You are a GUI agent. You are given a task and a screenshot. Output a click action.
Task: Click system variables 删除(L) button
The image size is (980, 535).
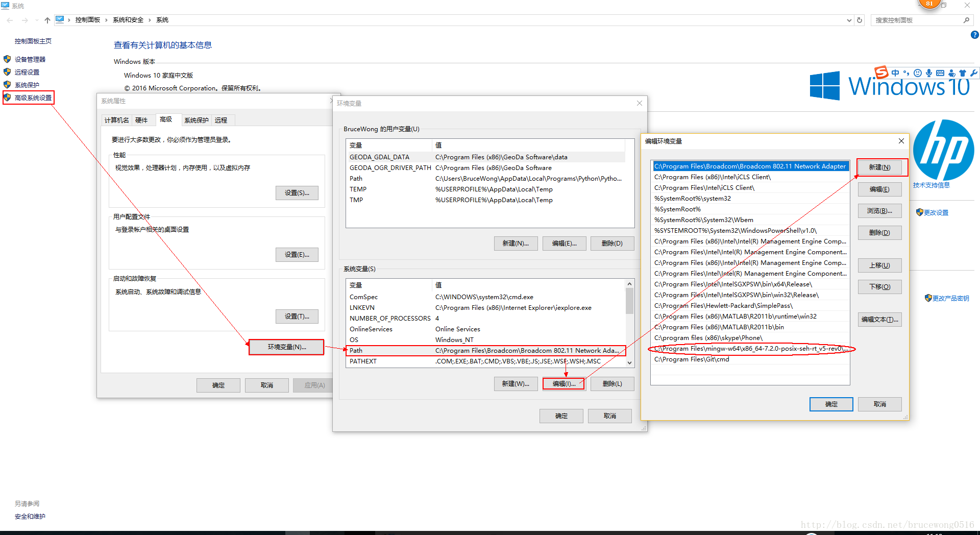(612, 383)
